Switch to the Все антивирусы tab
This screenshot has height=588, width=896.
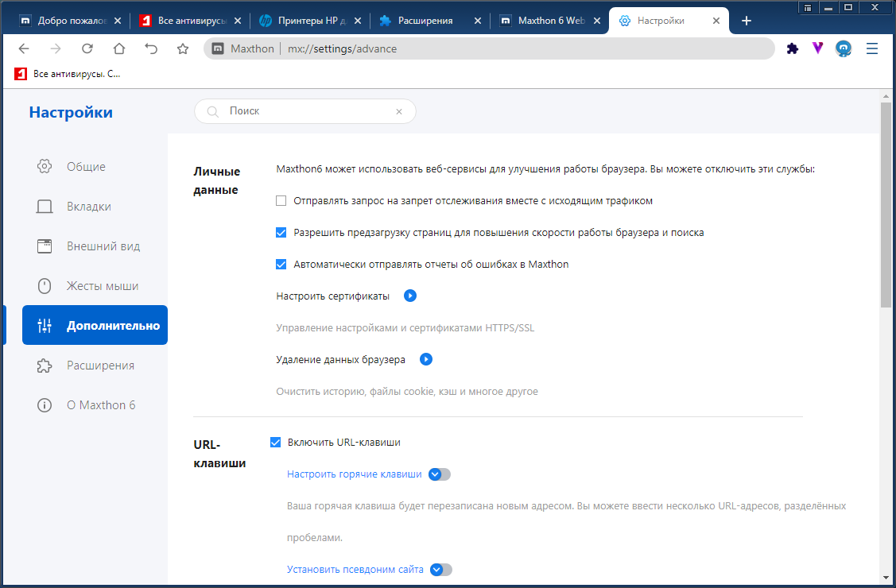190,21
